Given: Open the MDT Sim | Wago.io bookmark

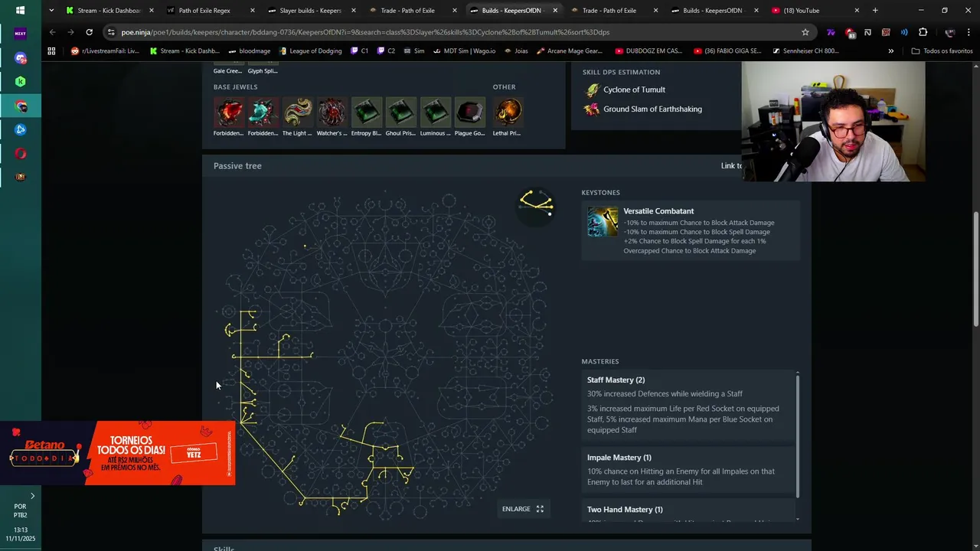Looking at the screenshot, I should pos(464,51).
